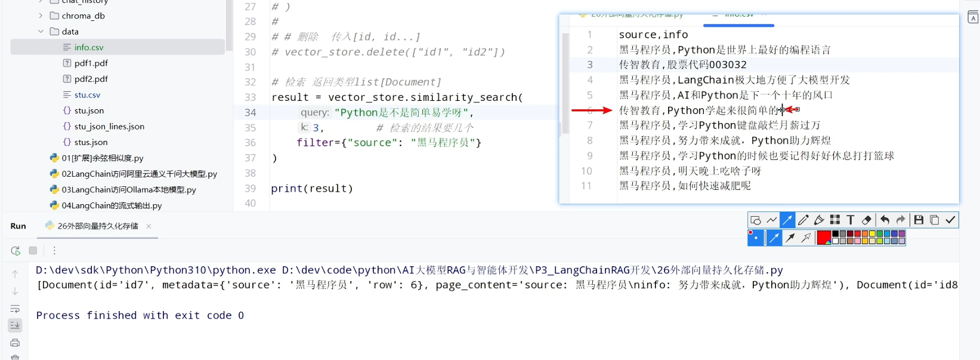Screen dimensions: 980x360
Task: Click line 3 传智教育,股票代码003032
Action: [x=682, y=64]
